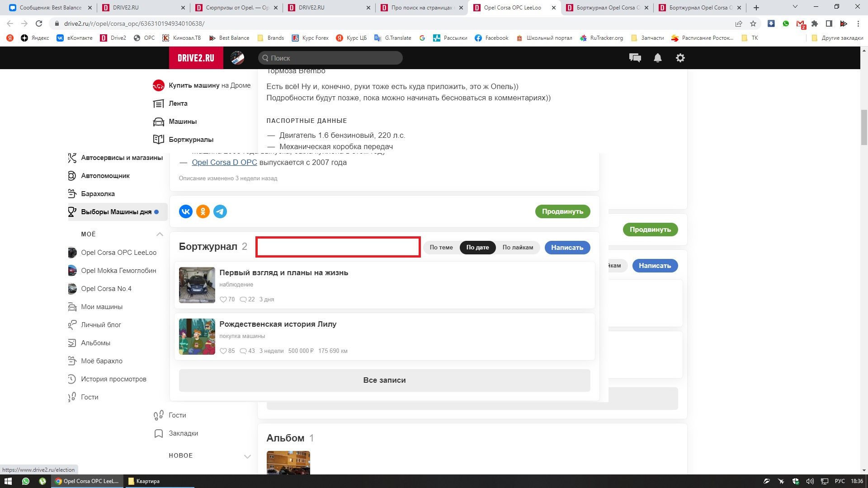Share via the VK icon

point(186,211)
